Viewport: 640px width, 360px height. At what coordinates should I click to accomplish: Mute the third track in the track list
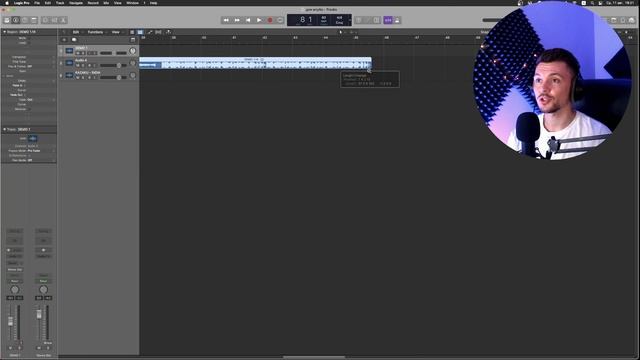[78, 78]
